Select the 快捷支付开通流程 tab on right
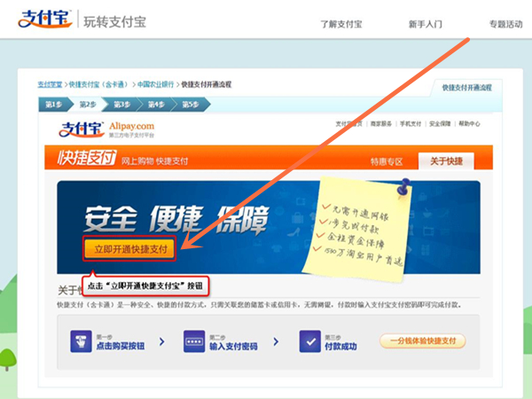The image size is (532, 399). (x=466, y=88)
